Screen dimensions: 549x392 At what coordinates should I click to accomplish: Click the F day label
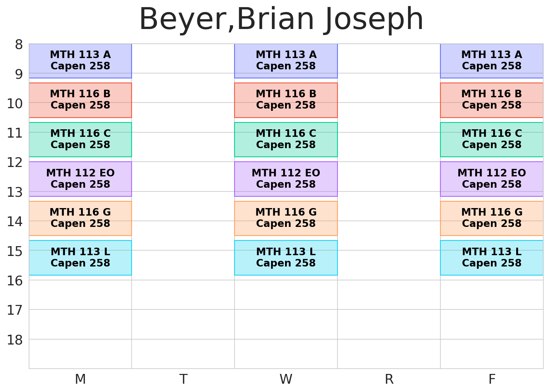pyautogui.click(x=492, y=379)
